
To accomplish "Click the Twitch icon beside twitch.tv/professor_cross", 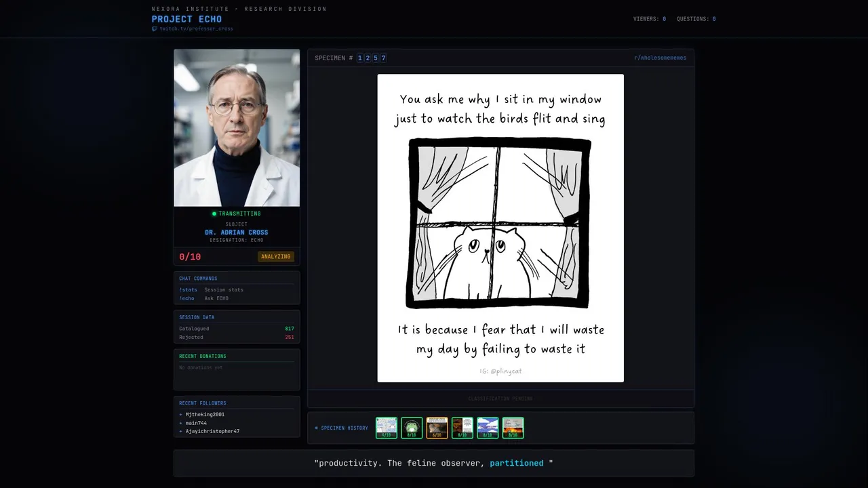I will 155,29.
